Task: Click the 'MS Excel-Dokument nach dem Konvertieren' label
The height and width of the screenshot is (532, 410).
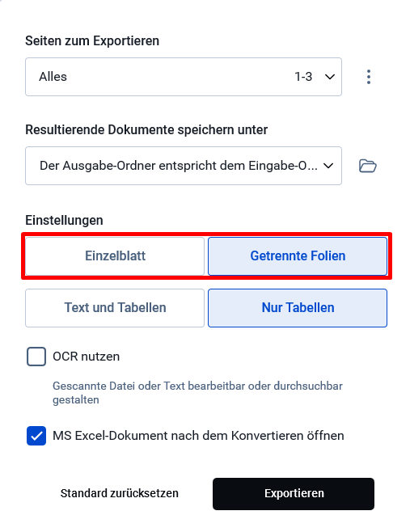Action: click(198, 436)
